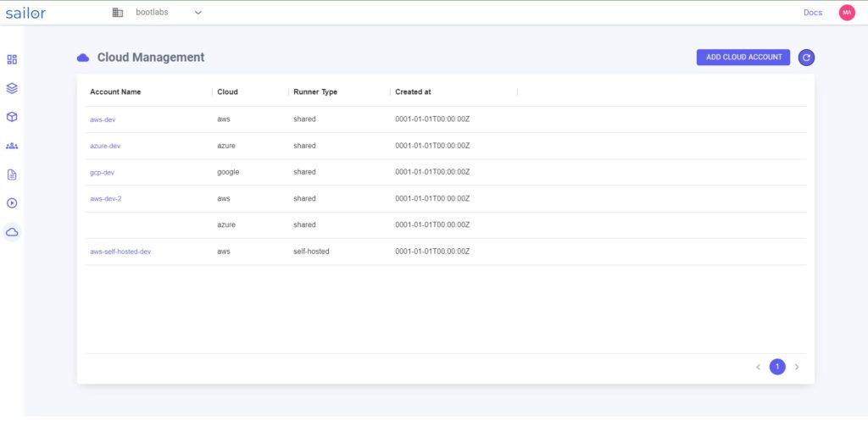Screen dimensions: 868x421
Task: Click the ADD CLOUD ACCOUNT button
Action: click(743, 57)
